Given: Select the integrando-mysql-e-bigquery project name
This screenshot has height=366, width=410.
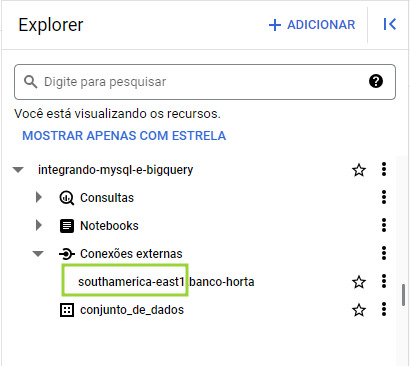Looking at the screenshot, I should pyautogui.click(x=115, y=170).
